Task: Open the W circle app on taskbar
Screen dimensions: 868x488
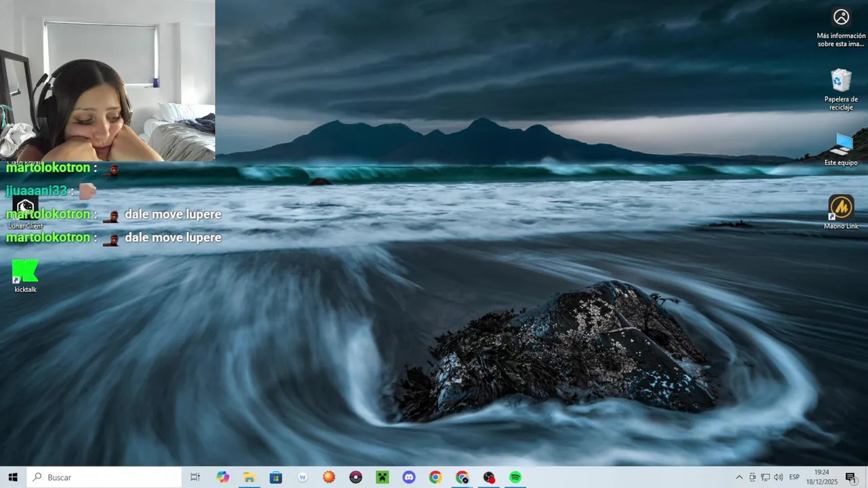Action: tap(302, 477)
